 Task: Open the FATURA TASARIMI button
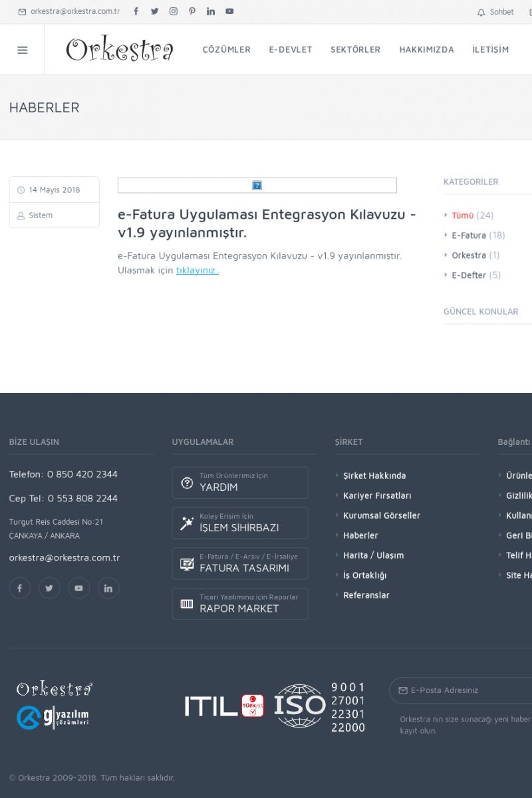240,563
